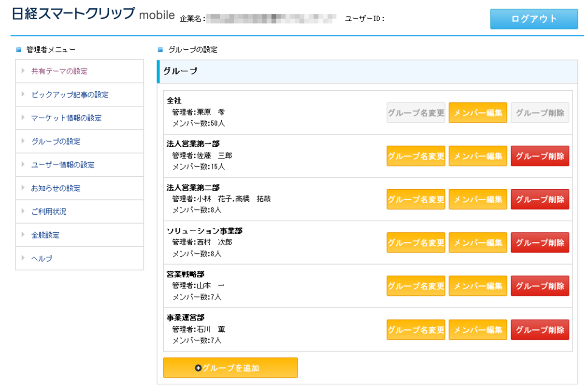Rename group 法人営業第二部
The height and width of the screenshot is (392, 588).
click(416, 199)
